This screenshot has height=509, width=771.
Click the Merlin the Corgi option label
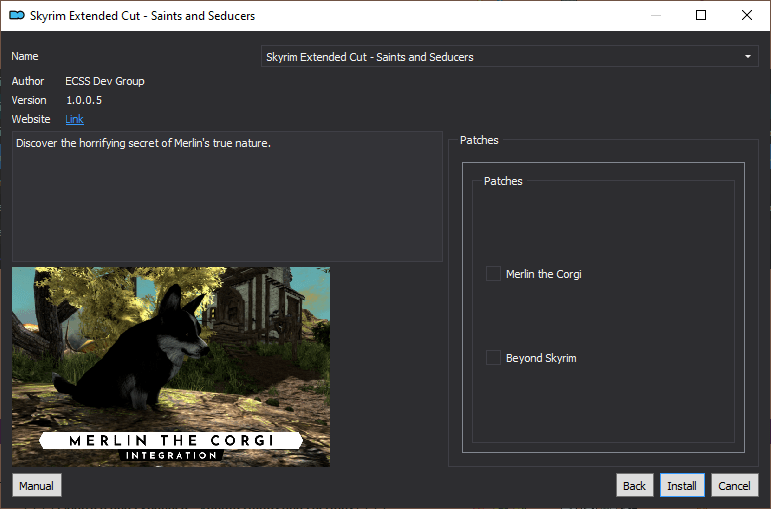[543, 274]
